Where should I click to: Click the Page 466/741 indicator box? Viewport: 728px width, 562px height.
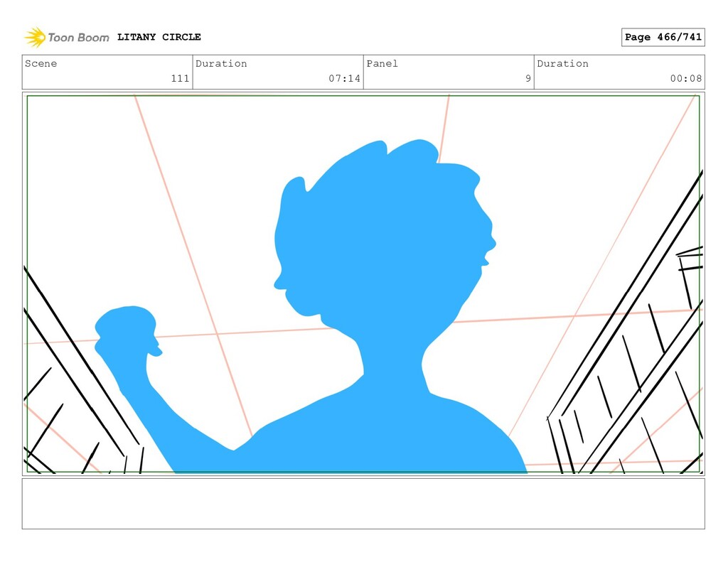click(x=663, y=37)
